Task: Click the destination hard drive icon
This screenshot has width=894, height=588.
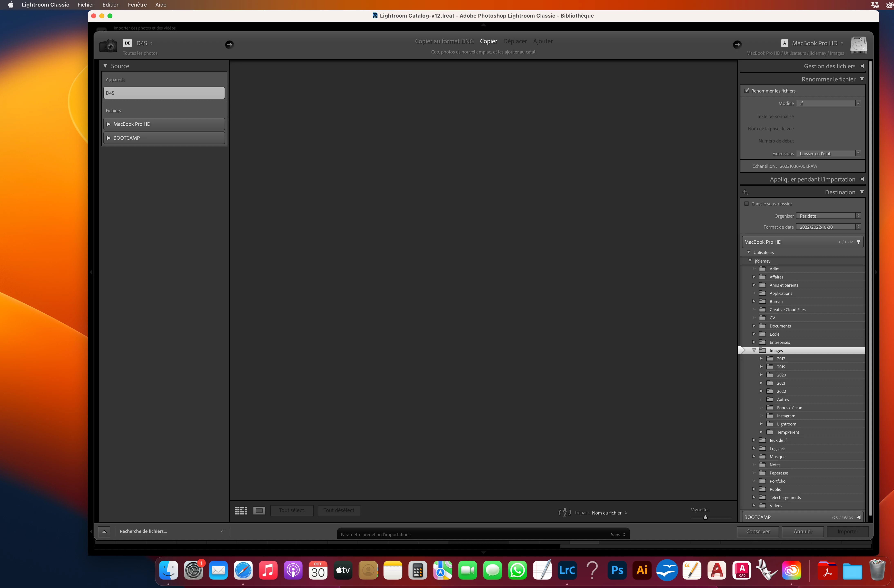Action: [x=859, y=46]
